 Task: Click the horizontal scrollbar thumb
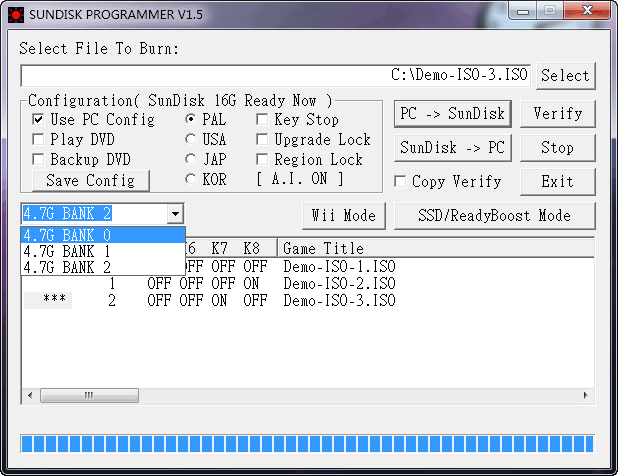point(89,395)
